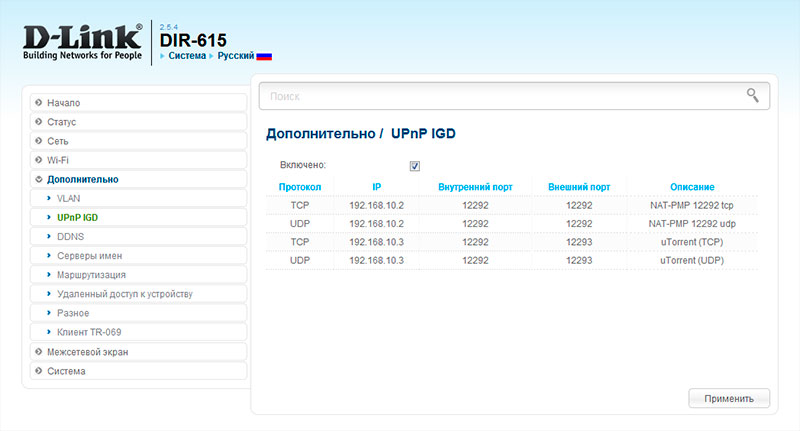Viewport: 800px width, 431px height.
Task: Select Удаленный доступ к устройству
Action: 124,294
